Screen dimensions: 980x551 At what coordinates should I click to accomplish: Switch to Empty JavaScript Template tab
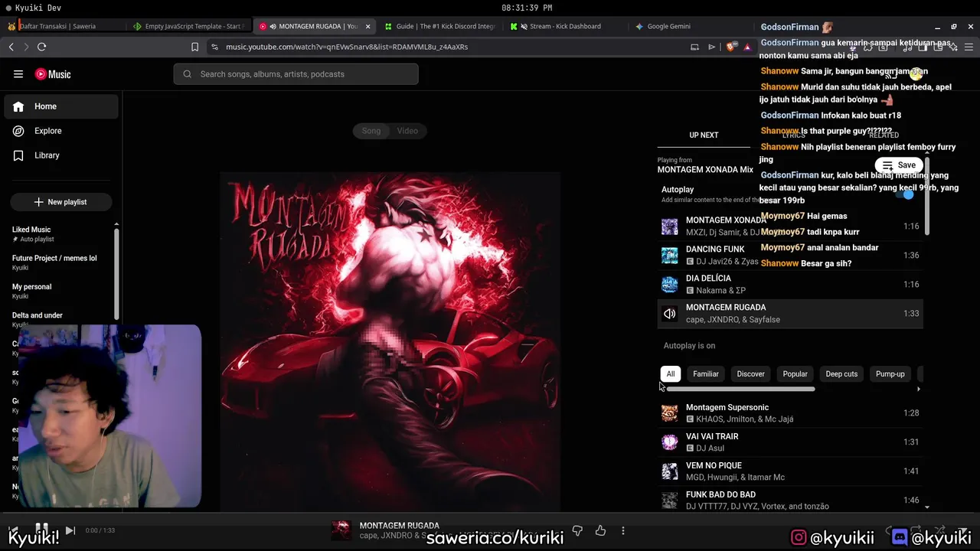tap(189, 26)
